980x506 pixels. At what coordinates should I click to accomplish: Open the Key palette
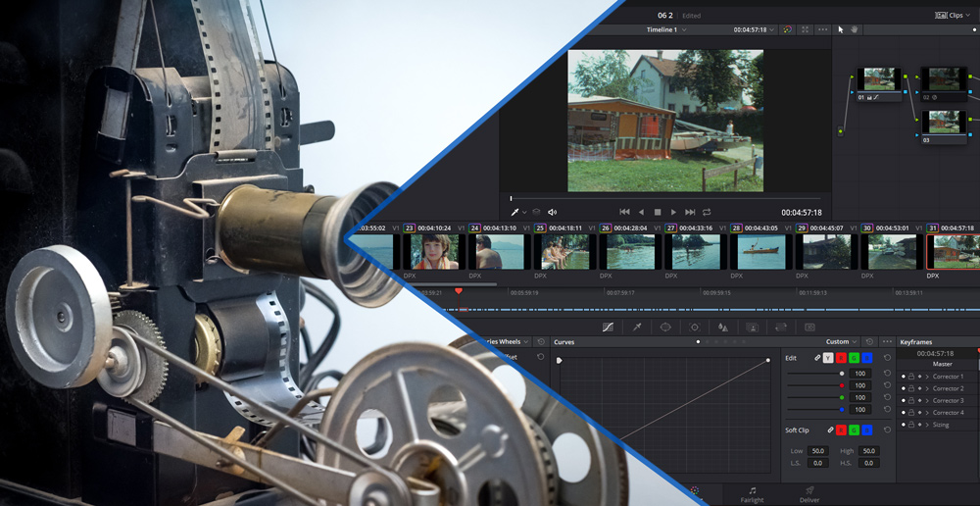pos(752,328)
